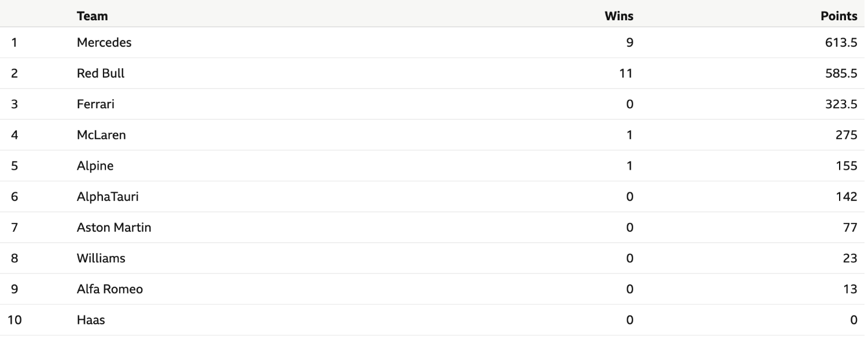Click Williams' 23 points value
The width and height of the screenshot is (868, 340).
click(x=850, y=258)
